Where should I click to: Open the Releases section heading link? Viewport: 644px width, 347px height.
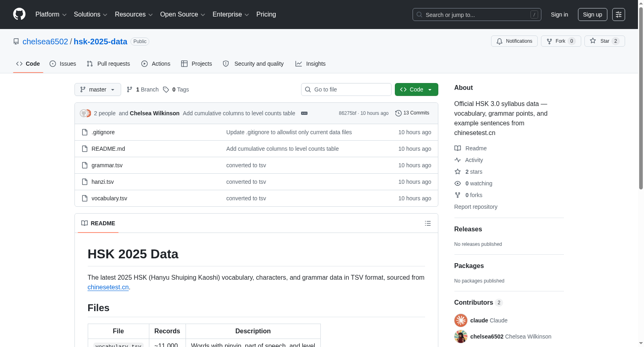pyautogui.click(x=468, y=229)
